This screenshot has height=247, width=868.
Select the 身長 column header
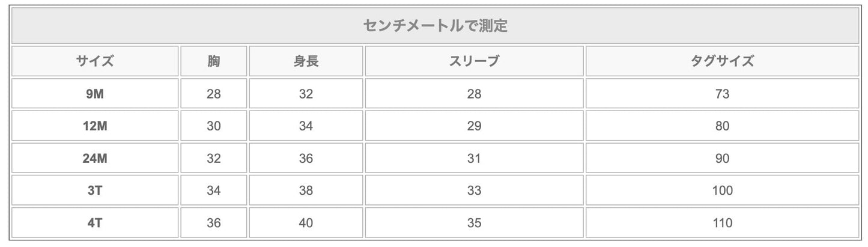pyautogui.click(x=306, y=61)
